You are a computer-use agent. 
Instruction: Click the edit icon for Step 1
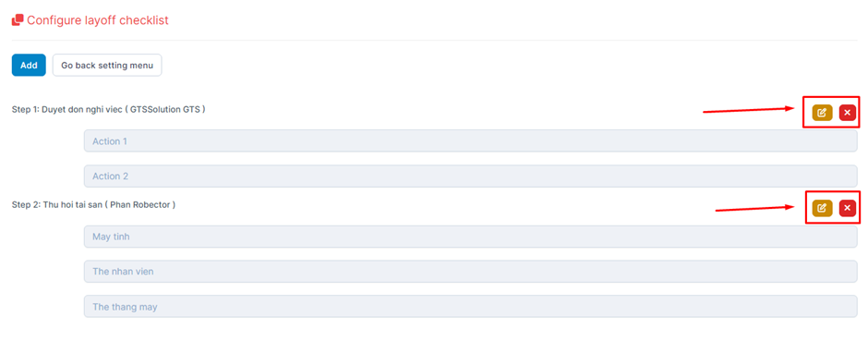click(x=822, y=113)
